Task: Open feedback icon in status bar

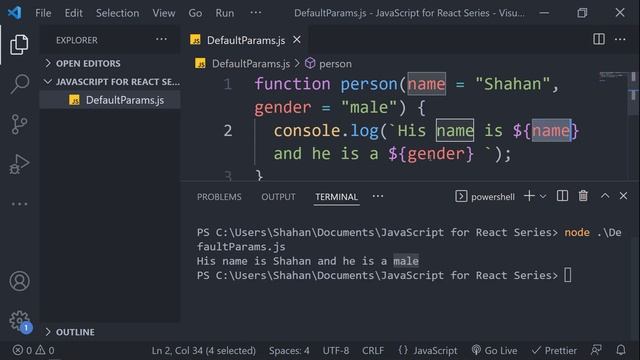Action: (596, 350)
